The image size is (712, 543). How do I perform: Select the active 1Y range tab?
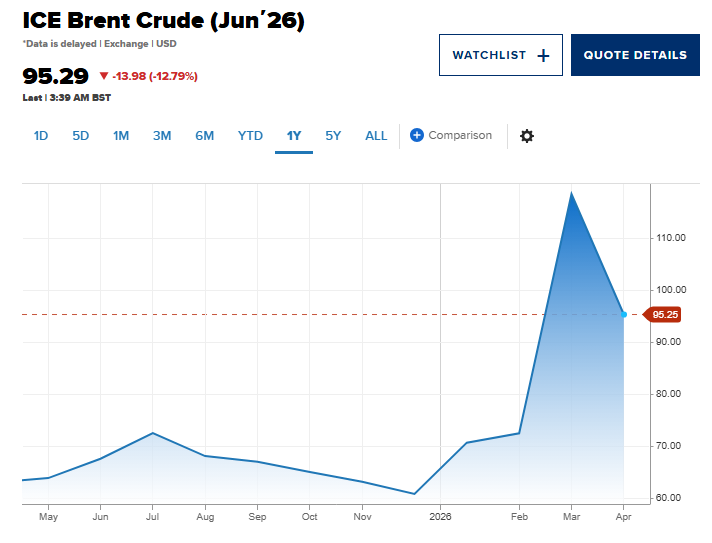pos(294,136)
